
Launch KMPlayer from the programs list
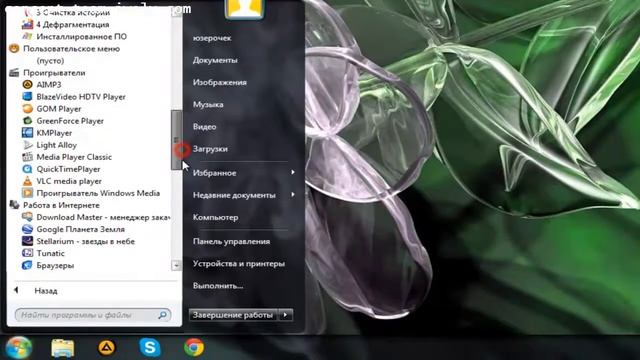(x=54, y=133)
